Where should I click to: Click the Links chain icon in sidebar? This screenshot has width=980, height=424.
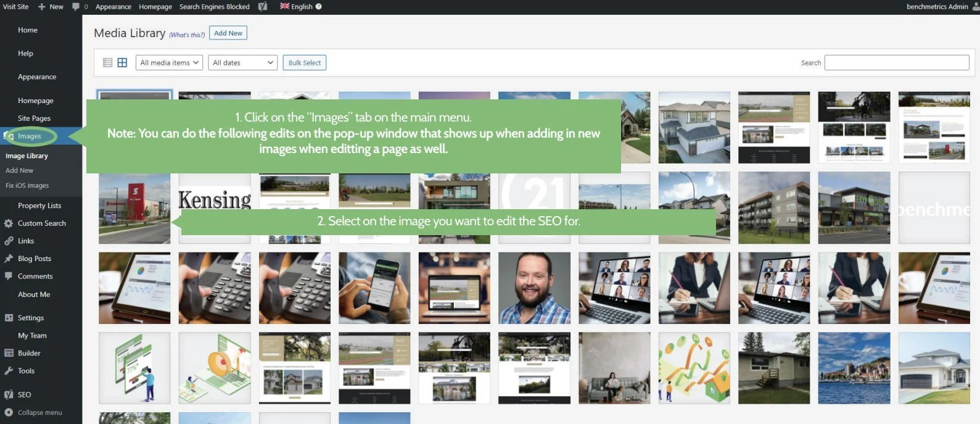pos(8,241)
